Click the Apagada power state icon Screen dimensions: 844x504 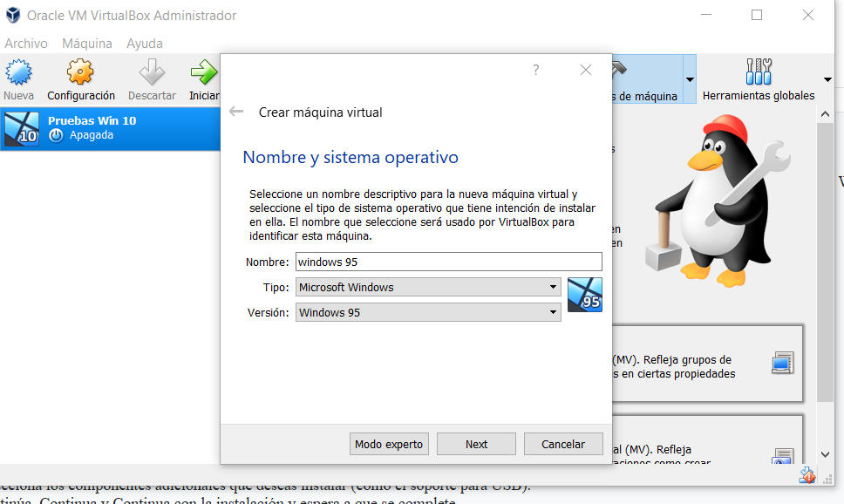[56, 136]
